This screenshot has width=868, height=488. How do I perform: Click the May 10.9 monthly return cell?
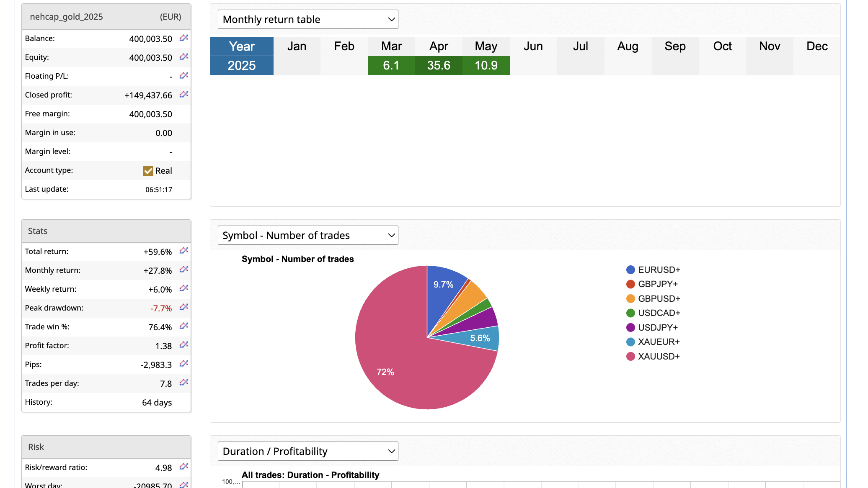click(486, 66)
